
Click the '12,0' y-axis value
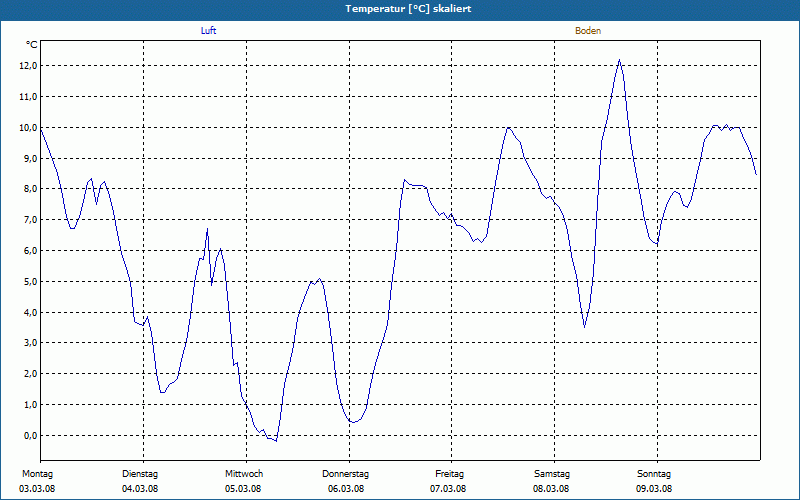pyautogui.click(x=28, y=66)
